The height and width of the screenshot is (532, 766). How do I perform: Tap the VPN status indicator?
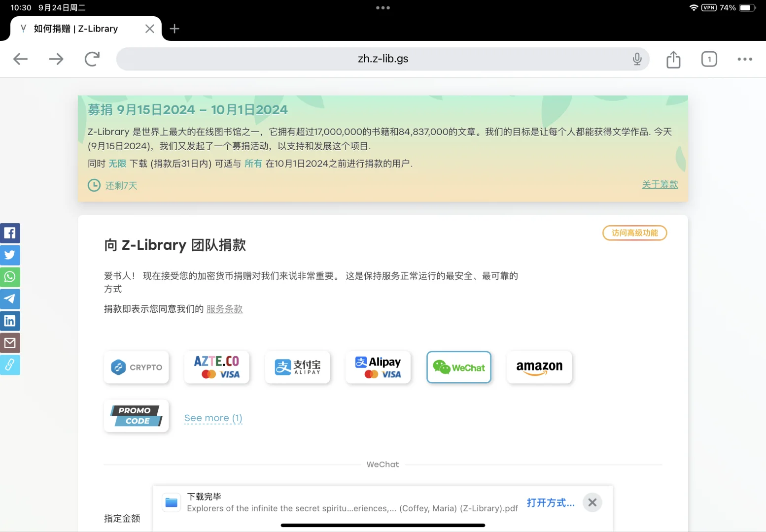pyautogui.click(x=709, y=7)
